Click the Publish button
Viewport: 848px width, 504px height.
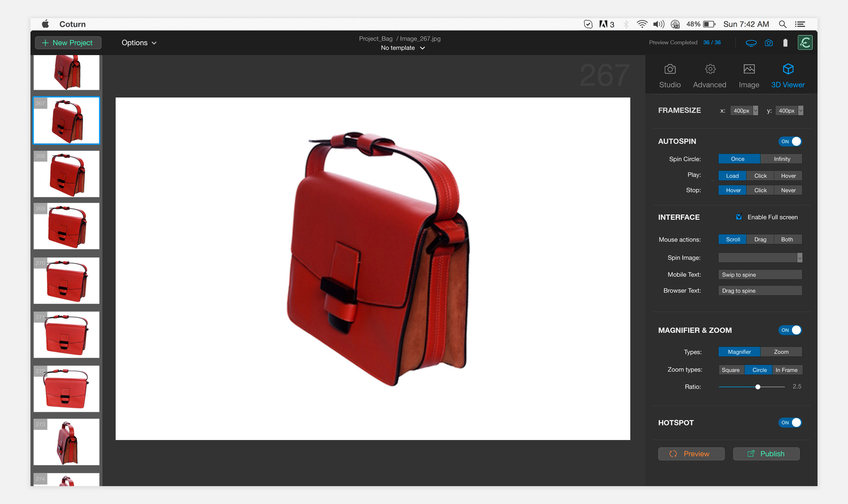[766, 454]
